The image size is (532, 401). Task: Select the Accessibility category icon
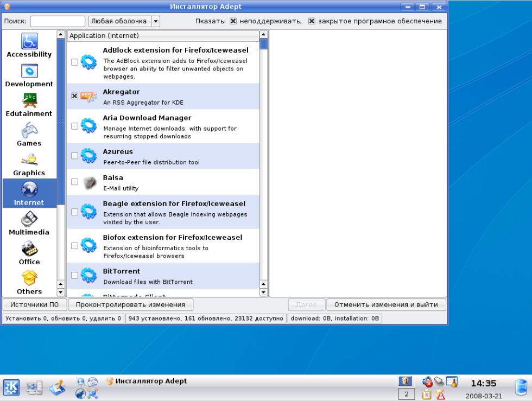pos(29,41)
